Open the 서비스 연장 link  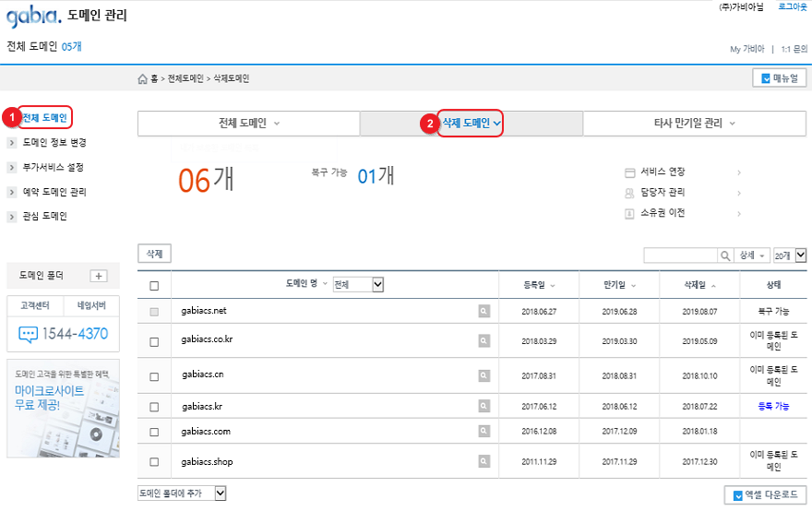click(x=663, y=172)
